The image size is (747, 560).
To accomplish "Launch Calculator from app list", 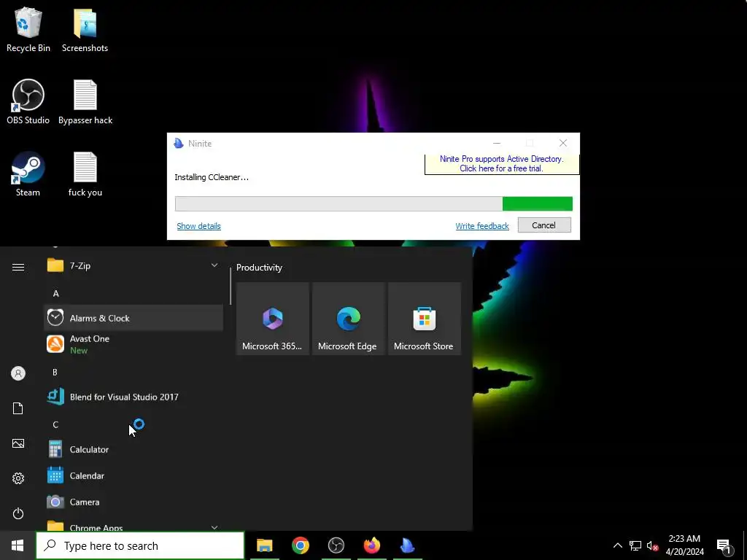I will tap(133, 449).
